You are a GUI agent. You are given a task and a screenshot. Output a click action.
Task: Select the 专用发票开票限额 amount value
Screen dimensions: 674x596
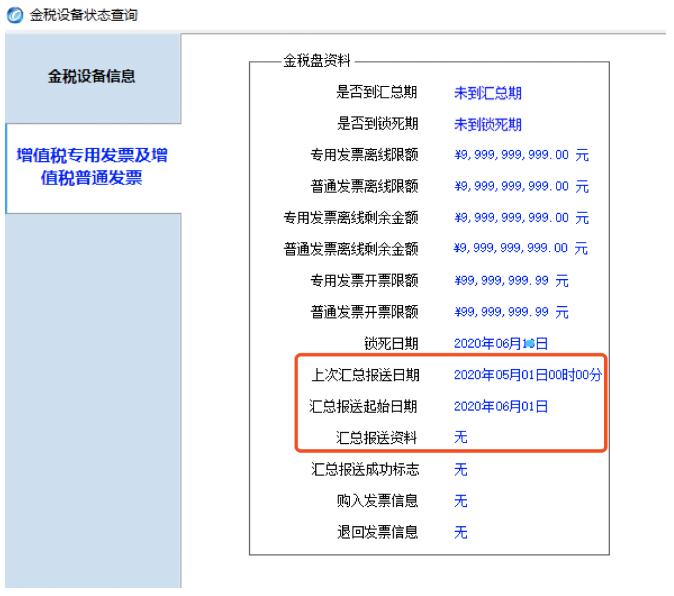(x=511, y=280)
